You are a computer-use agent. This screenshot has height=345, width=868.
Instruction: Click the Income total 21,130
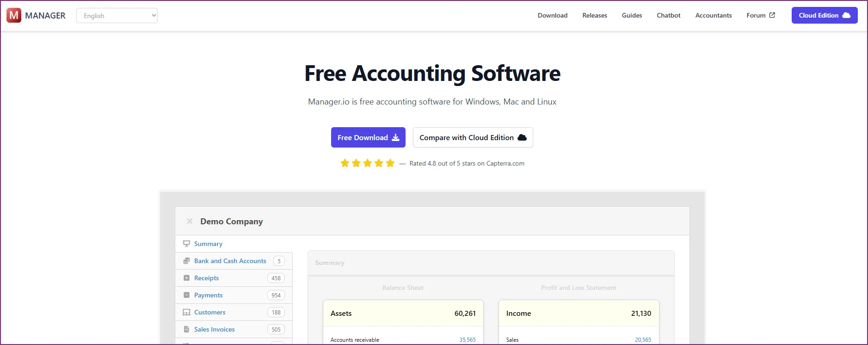641,313
